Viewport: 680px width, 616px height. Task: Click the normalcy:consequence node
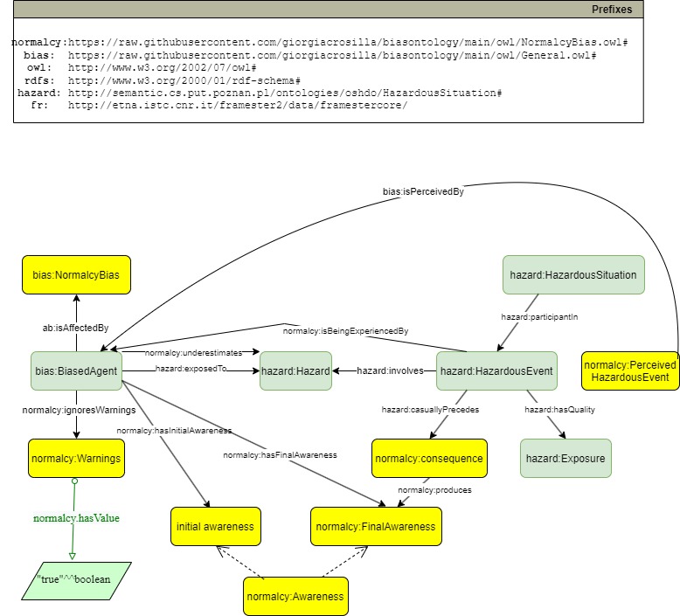(x=428, y=457)
